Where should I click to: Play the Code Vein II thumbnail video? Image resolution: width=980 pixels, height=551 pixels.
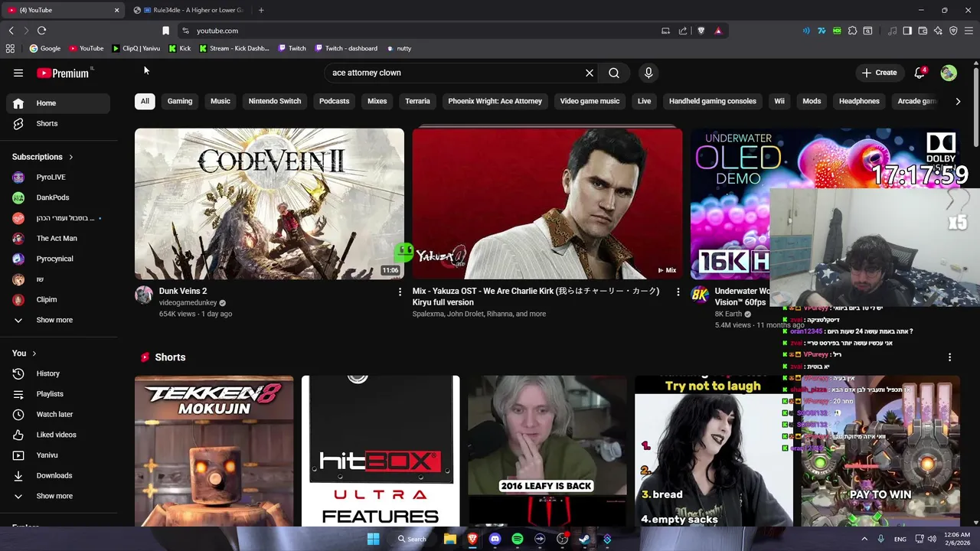269,204
